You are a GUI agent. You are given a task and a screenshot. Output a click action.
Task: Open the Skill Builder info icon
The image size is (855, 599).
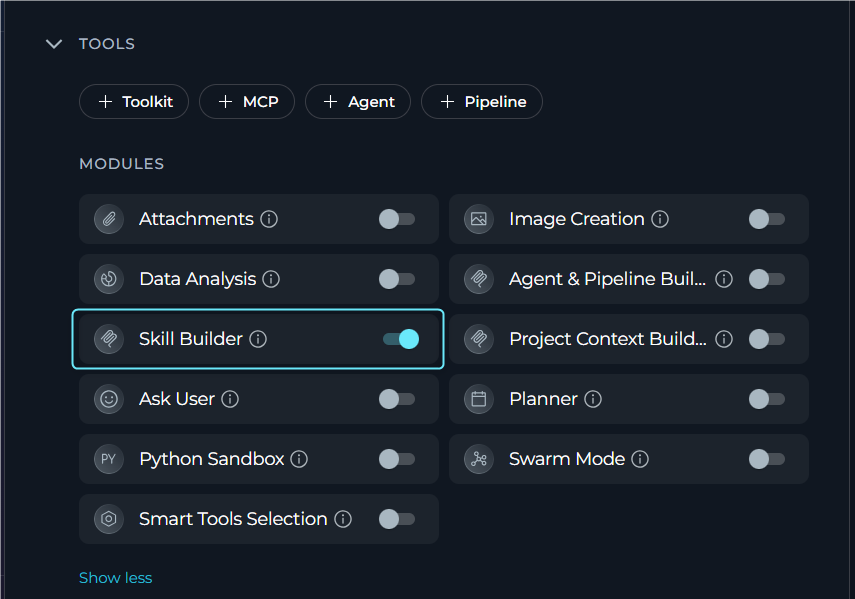[x=258, y=339]
